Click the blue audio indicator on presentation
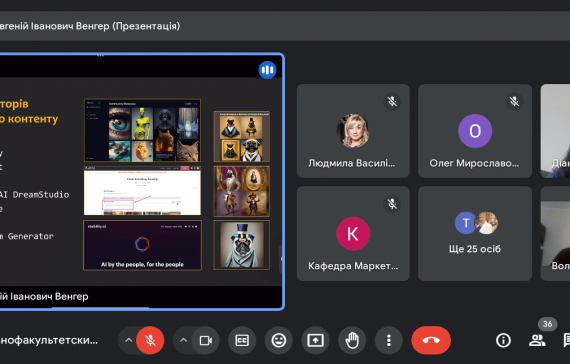 [x=267, y=70]
